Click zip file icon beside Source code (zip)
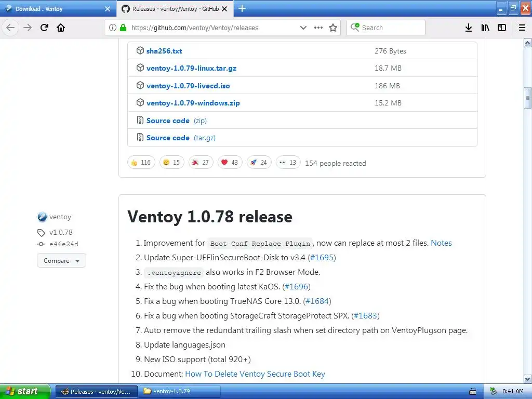 pyautogui.click(x=140, y=120)
